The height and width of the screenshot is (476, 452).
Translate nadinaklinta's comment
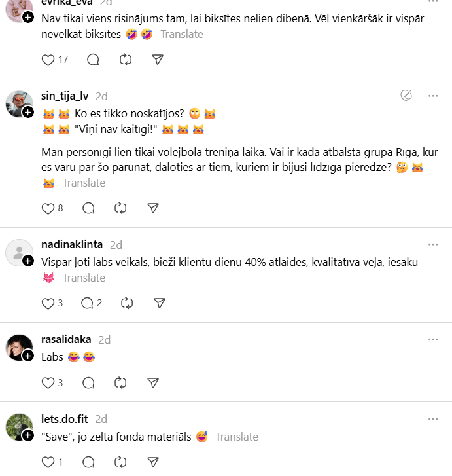click(x=84, y=278)
